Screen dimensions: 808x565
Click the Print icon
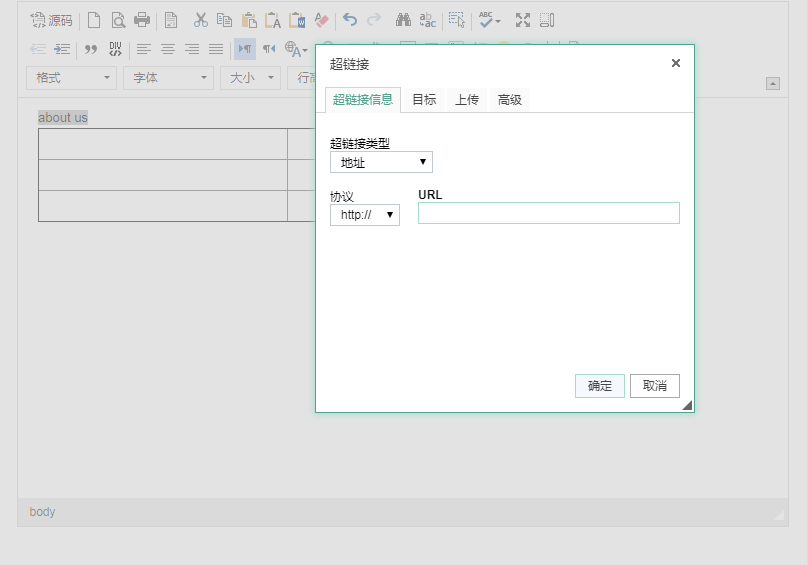click(142, 20)
